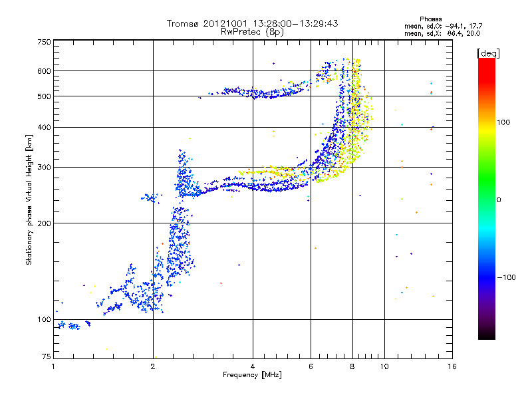Click the plot title "Tromsø 20121001 13:28:00-13:29:43"
The image size is (532, 399).
[252, 23]
